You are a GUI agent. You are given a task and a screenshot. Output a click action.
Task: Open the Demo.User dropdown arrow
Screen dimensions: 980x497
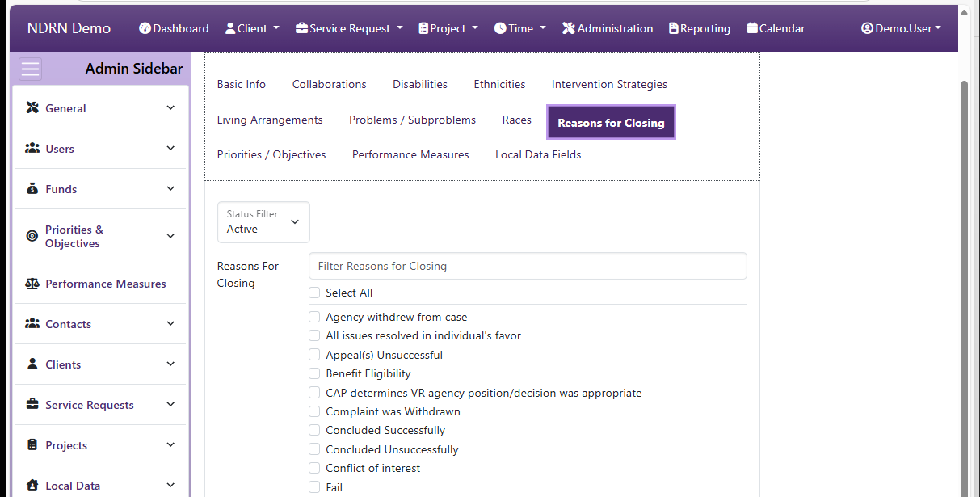pos(938,28)
